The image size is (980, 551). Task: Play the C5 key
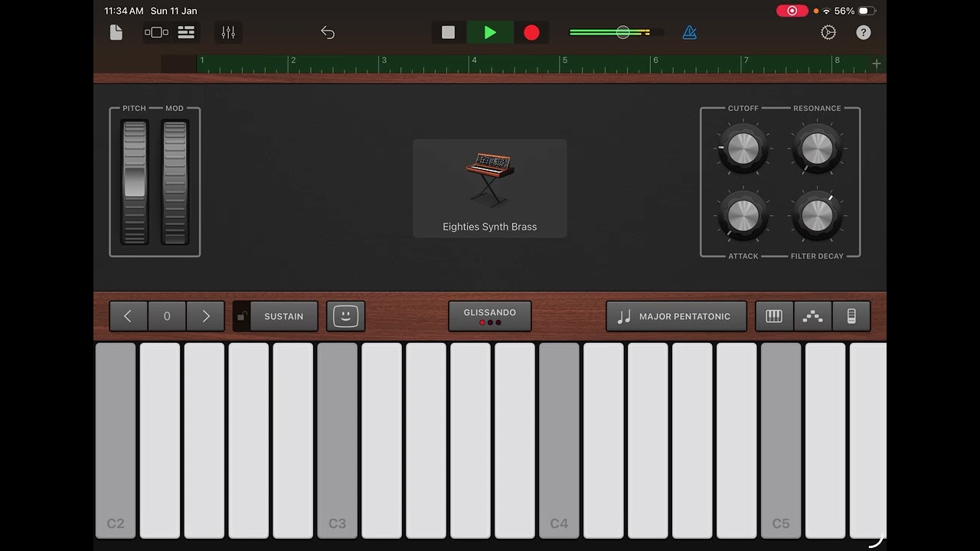click(781, 441)
